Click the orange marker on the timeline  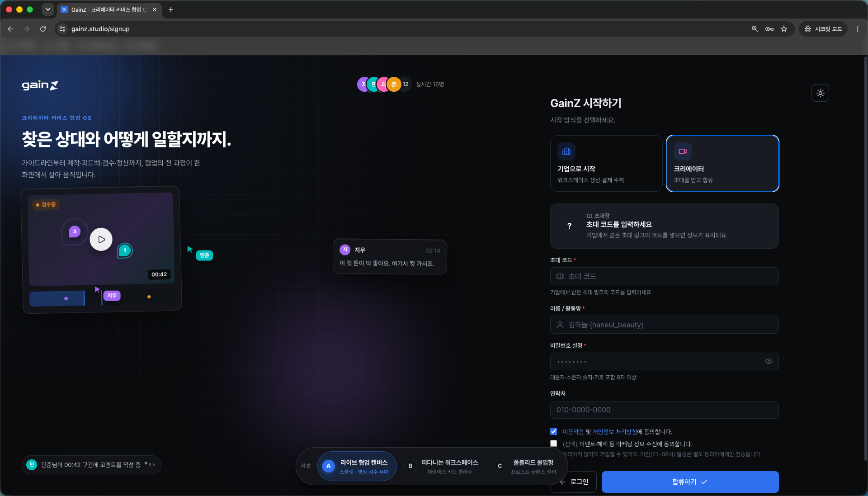[149, 297]
